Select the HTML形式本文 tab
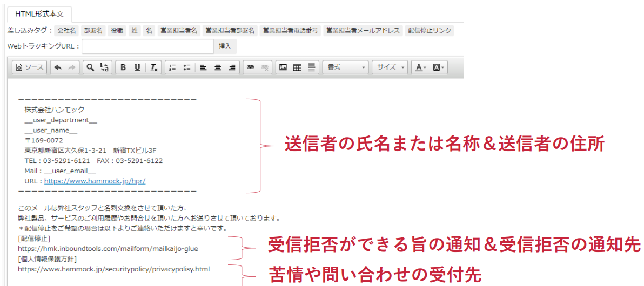This screenshot has width=644, height=286. (x=39, y=15)
